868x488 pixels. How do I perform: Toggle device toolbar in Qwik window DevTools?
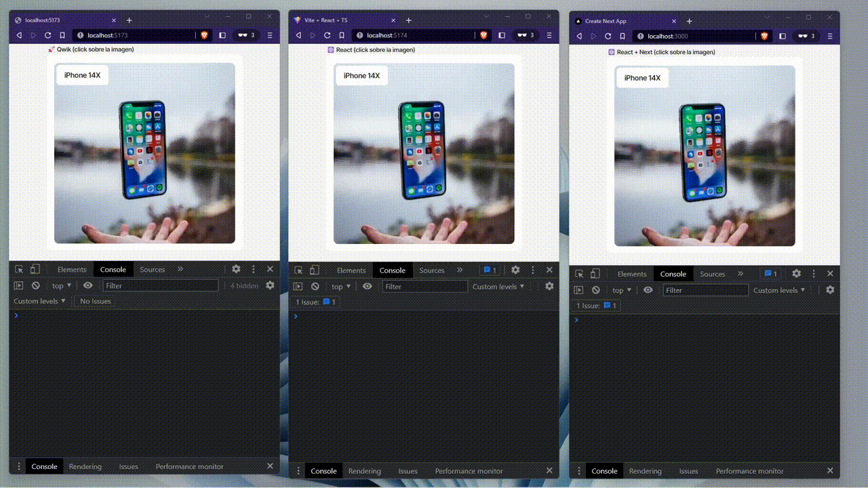point(35,269)
